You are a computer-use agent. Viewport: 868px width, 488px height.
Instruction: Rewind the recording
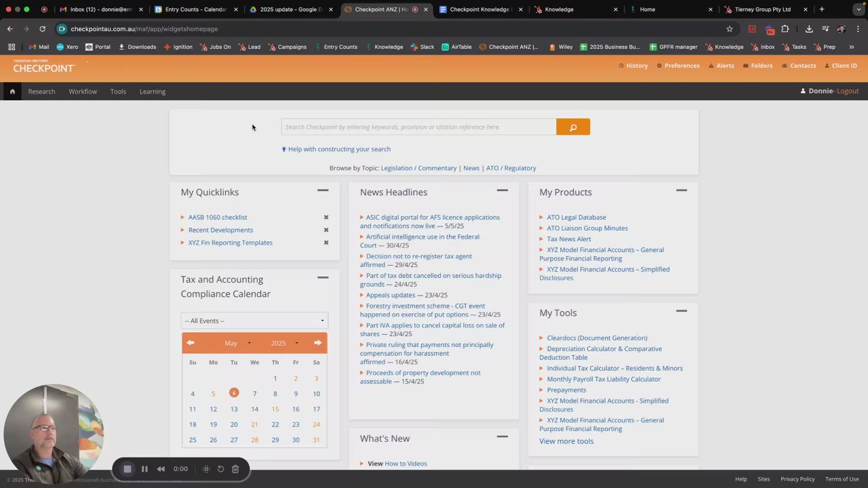161,469
